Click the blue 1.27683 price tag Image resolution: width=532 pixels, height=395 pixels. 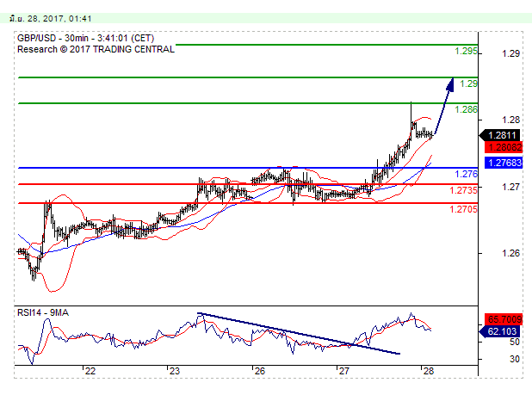(x=504, y=163)
